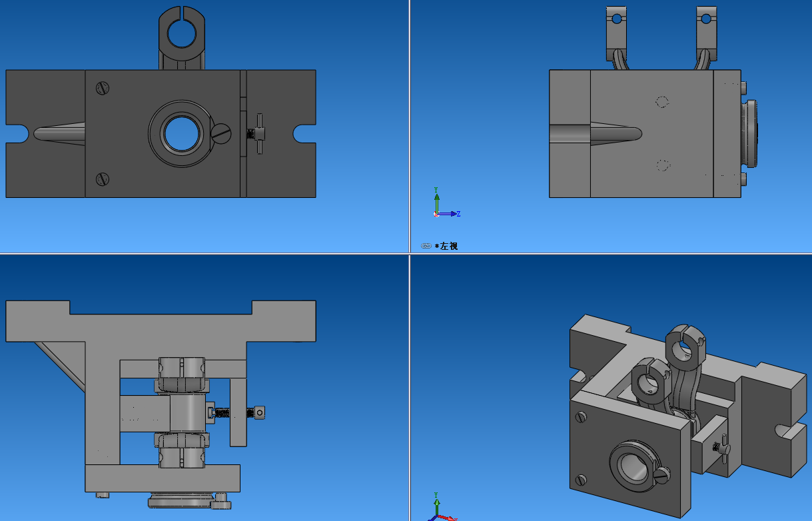The height and width of the screenshot is (521, 812).
Task: Select the round flange in the left view
Action: [x=751, y=133]
